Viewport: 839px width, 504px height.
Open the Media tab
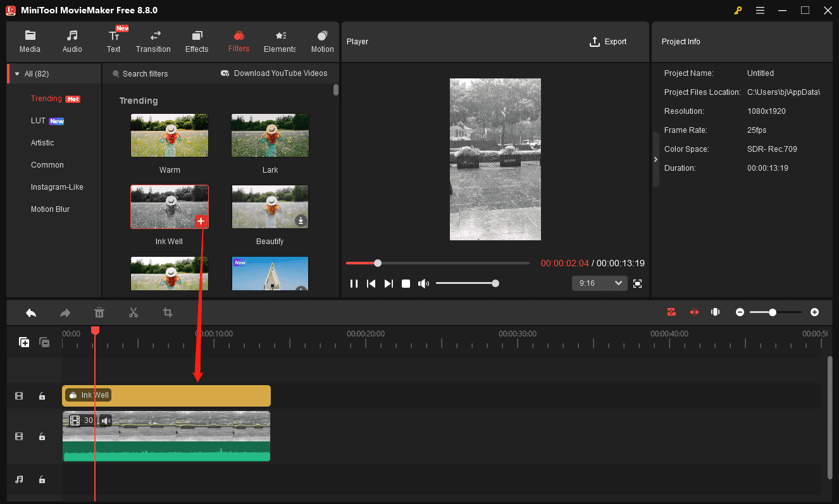coord(30,42)
